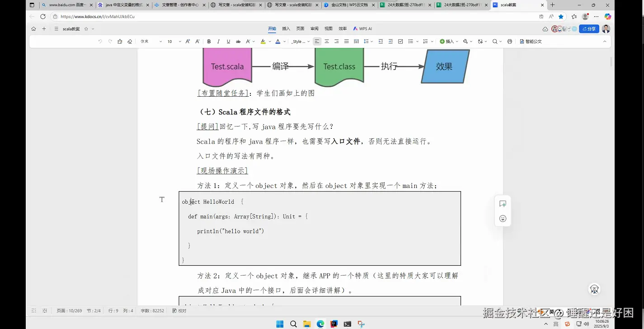
Task: Click the search magnifier icon
Action: (x=494, y=41)
